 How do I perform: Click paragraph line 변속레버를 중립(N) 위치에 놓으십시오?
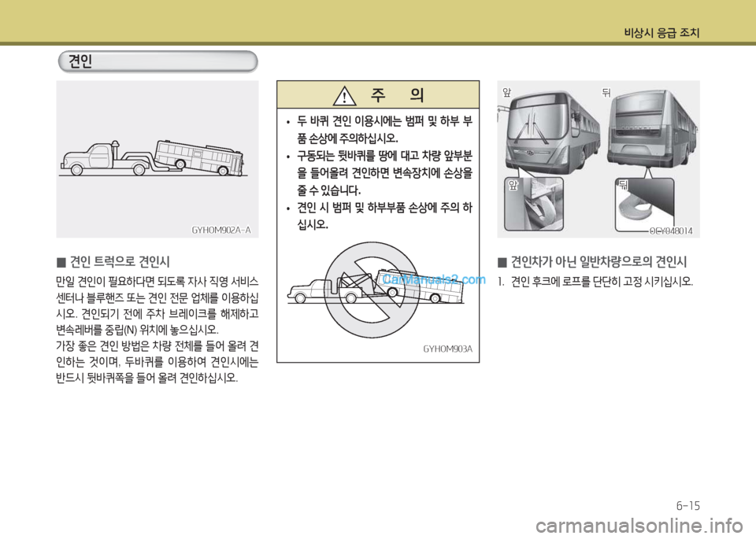coord(137,330)
